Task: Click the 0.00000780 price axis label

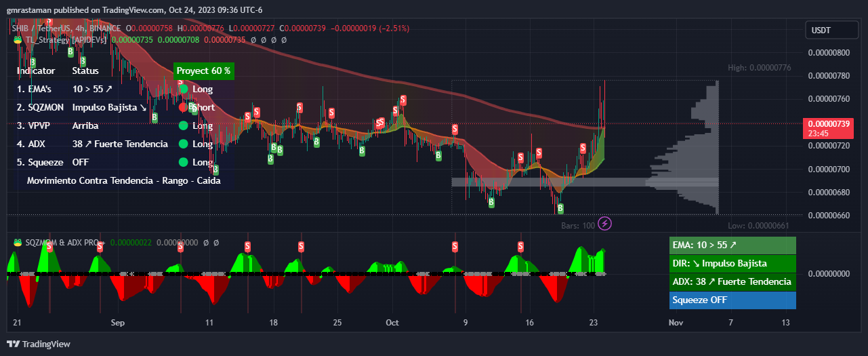Action: pyautogui.click(x=830, y=75)
